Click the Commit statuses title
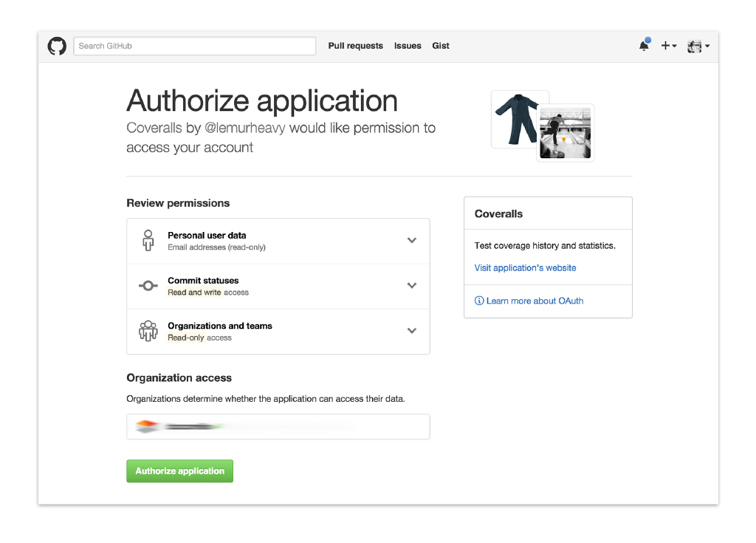 203,281
